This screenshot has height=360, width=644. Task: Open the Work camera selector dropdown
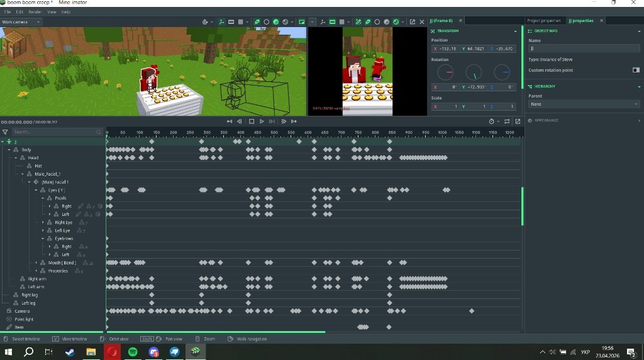[x=21, y=22]
